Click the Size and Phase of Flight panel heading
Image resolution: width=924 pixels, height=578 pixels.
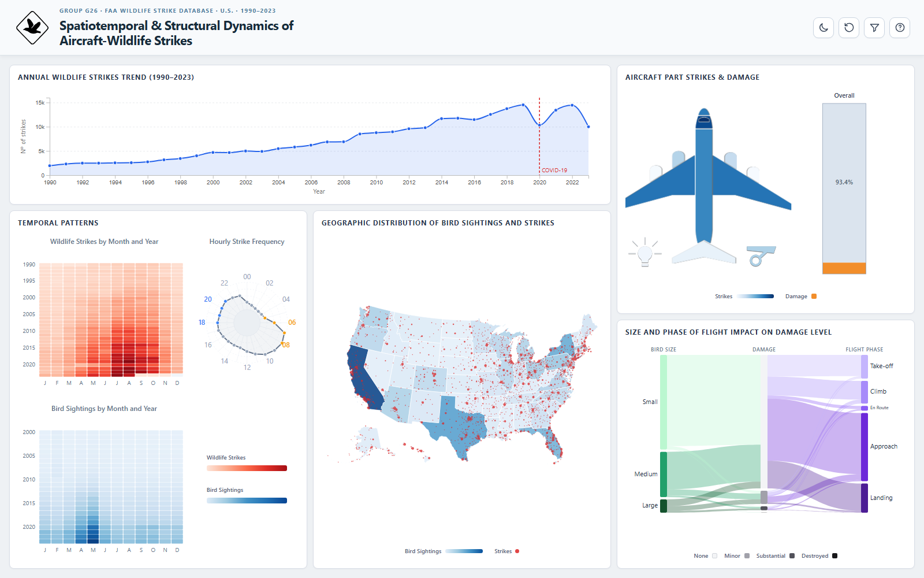tap(728, 332)
